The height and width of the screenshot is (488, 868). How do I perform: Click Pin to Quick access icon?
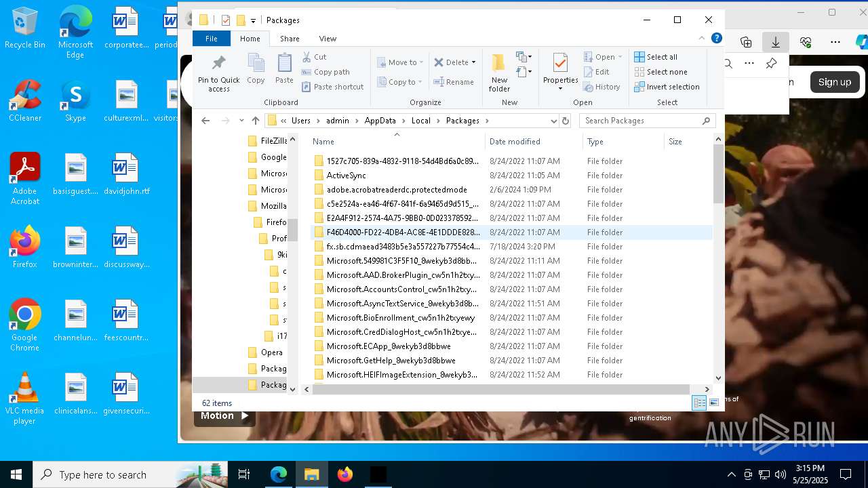coord(218,64)
